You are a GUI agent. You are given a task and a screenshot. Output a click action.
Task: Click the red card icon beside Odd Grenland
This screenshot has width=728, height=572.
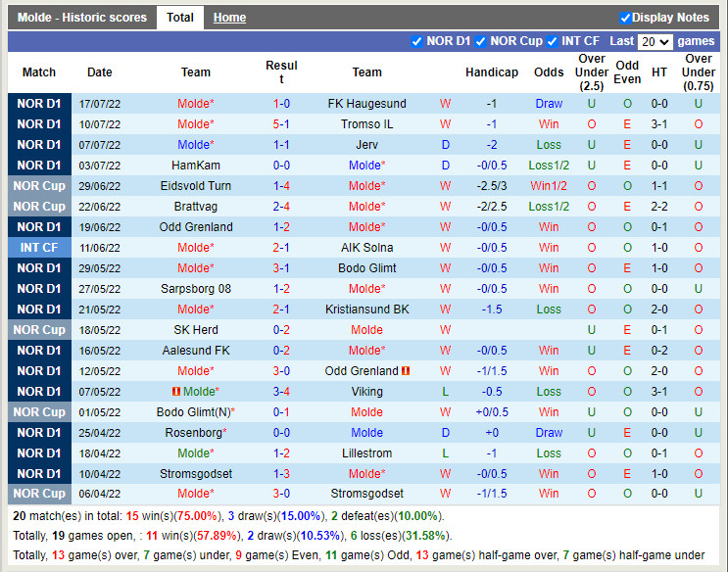coord(406,371)
